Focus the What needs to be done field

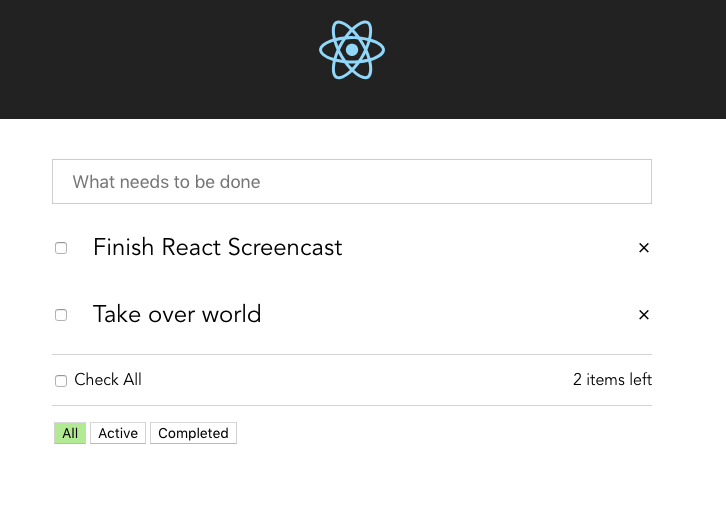coord(352,182)
